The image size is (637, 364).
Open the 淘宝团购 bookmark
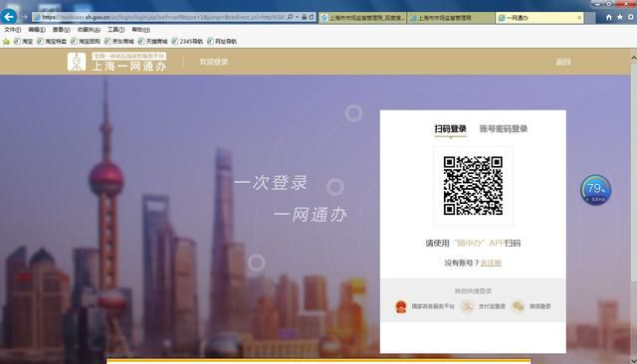coord(86,42)
